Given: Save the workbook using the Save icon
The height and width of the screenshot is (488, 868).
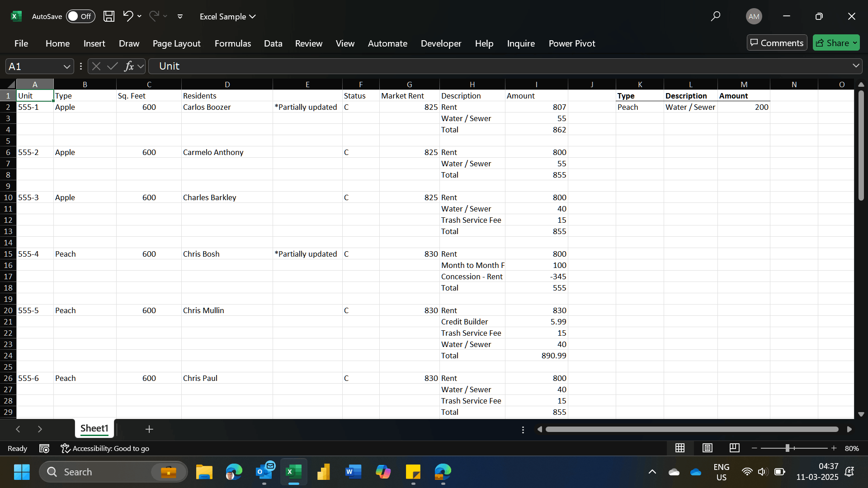Looking at the screenshot, I should tap(108, 16).
